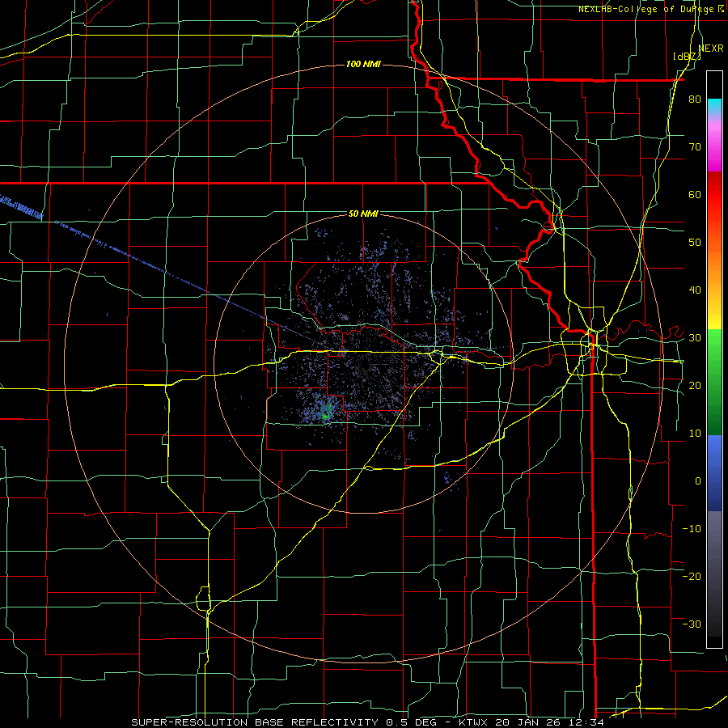Click the Super-Resolution Base Reflectivity caption
728x728 pixels.
coord(367,722)
